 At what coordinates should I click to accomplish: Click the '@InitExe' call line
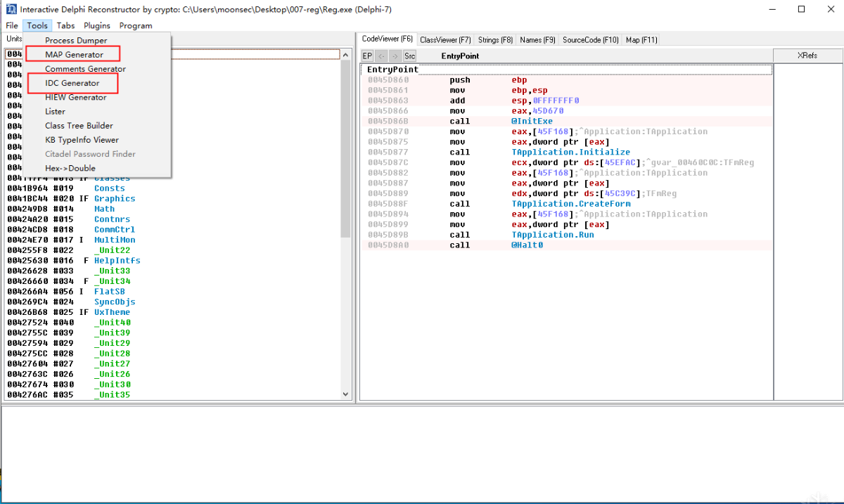coord(567,121)
